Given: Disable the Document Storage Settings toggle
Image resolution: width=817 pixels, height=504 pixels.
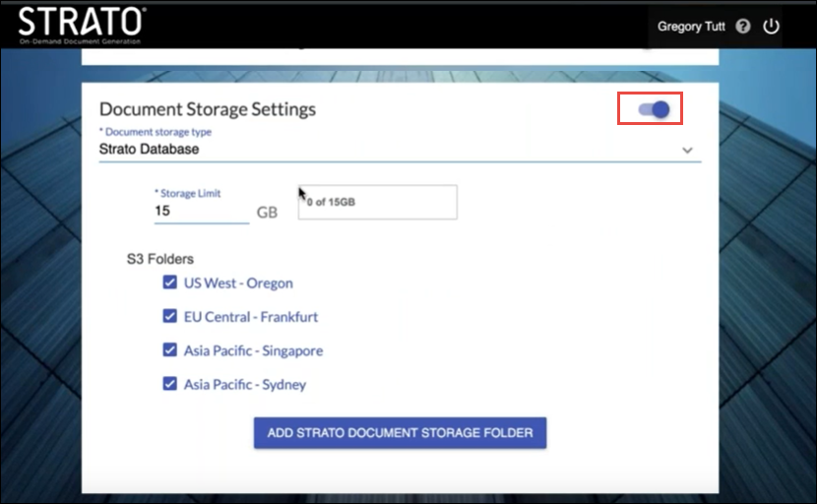Looking at the screenshot, I should coord(654,109).
